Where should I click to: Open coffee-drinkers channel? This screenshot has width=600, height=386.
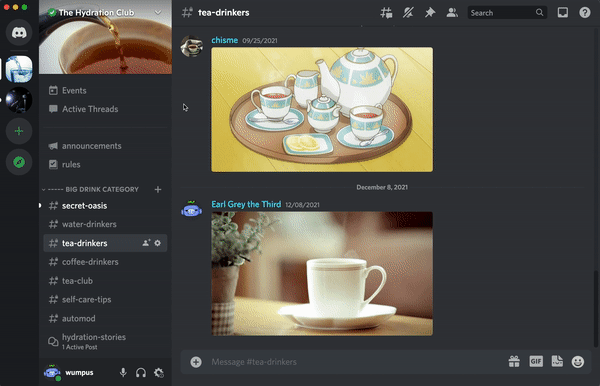pyautogui.click(x=105, y=262)
